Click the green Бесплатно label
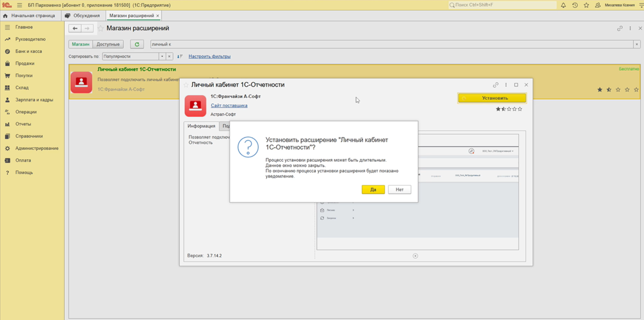Viewport: 644px width, 320px height. [x=629, y=69]
